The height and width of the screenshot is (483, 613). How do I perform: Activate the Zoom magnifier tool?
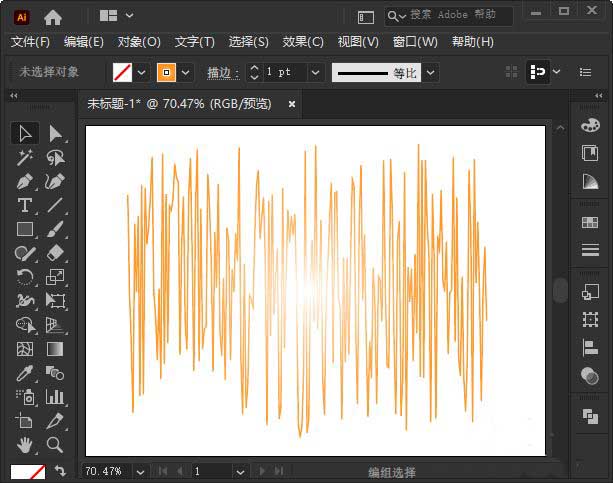coord(55,444)
